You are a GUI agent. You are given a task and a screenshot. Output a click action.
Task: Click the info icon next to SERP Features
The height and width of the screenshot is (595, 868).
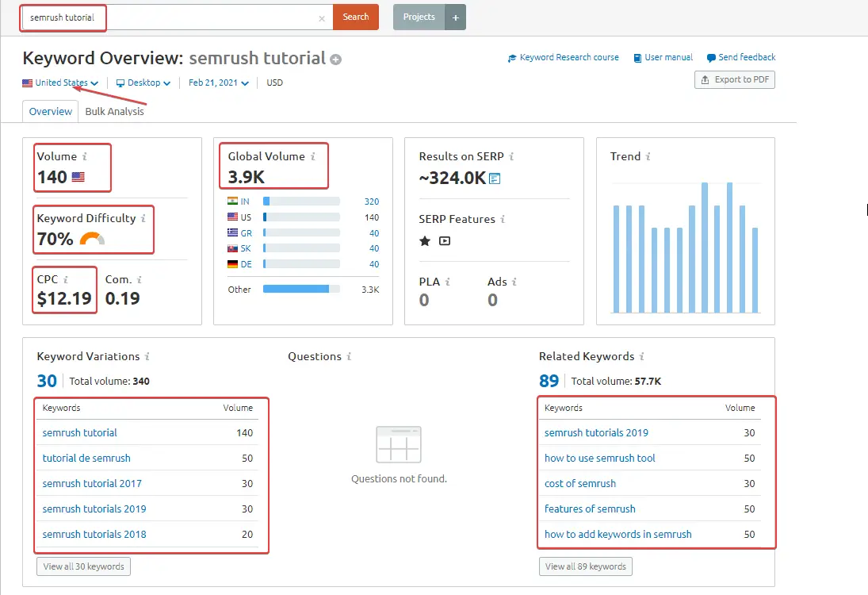point(503,220)
